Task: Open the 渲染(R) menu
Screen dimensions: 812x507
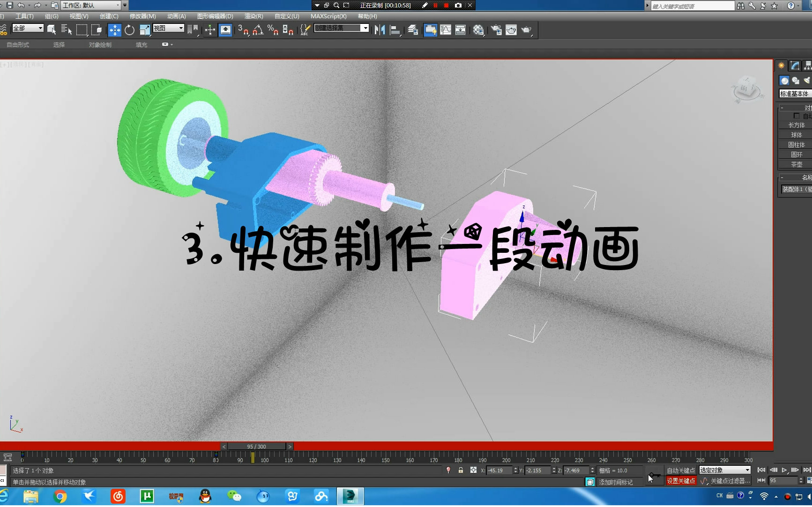Action: click(x=253, y=16)
